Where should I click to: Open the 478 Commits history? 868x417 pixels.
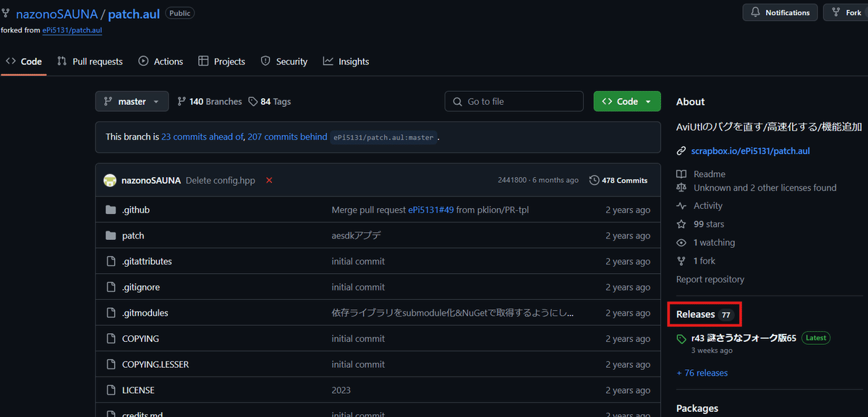[x=618, y=180]
